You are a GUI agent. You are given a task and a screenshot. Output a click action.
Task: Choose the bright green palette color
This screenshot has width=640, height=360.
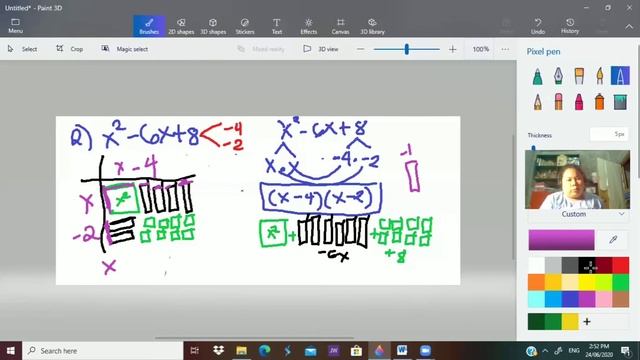pos(621,282)
